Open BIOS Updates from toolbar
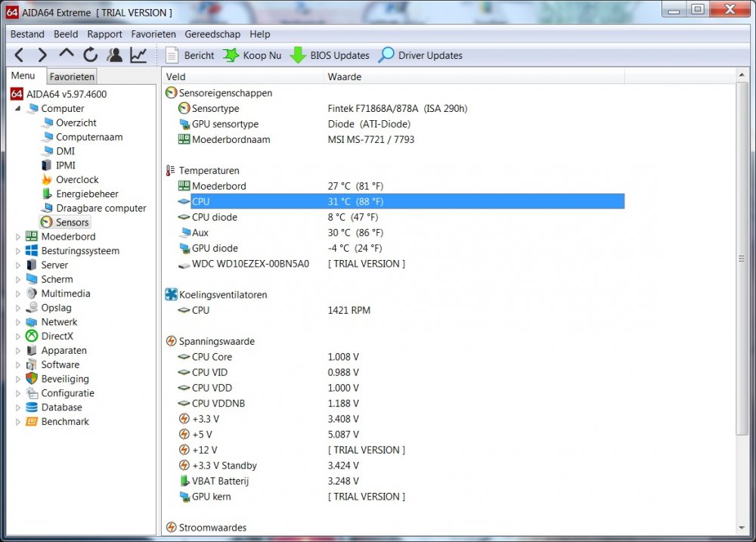 click(330, 55)
